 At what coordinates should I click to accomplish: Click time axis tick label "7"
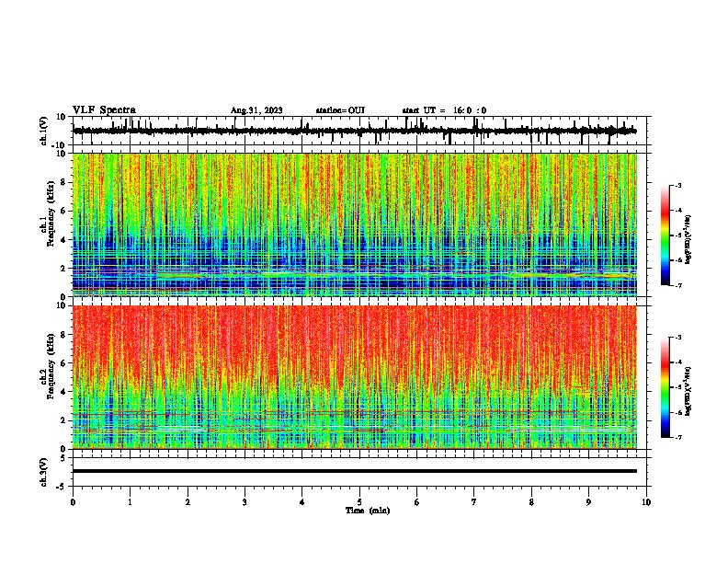[474, 502]
